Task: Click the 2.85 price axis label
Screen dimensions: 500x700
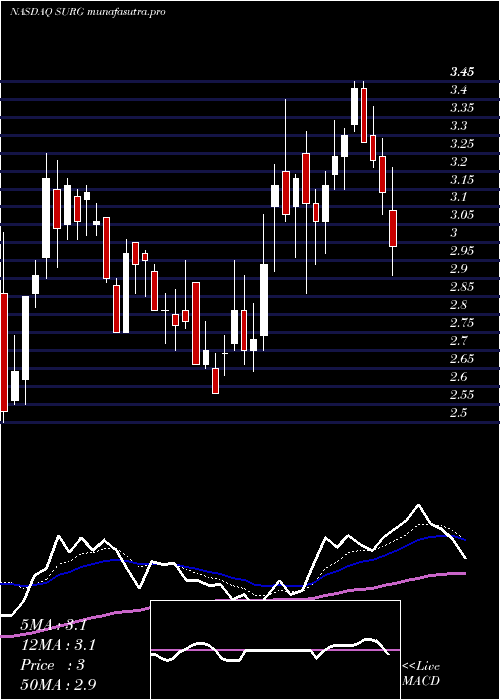Action: [x=462, y=286]
